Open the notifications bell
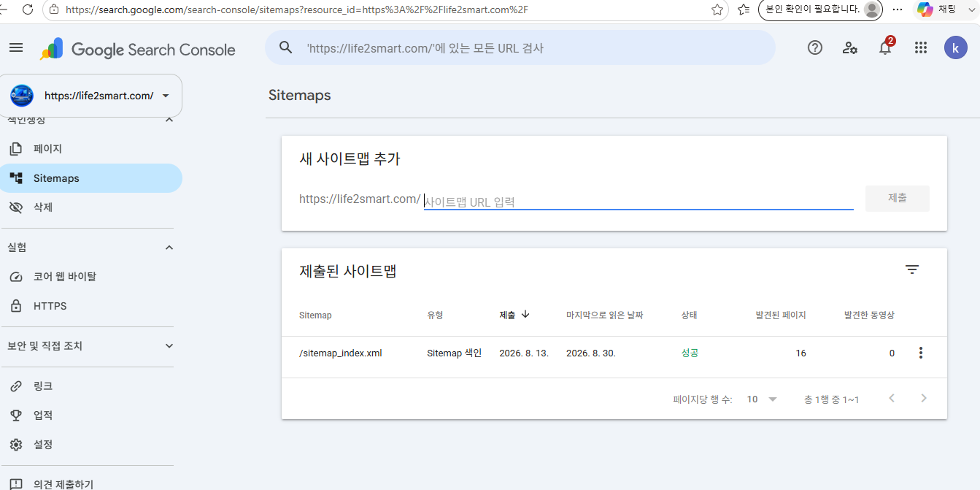The height and width of the screenshot is (490, 980). pyautogui.click(x=885, y=48)
